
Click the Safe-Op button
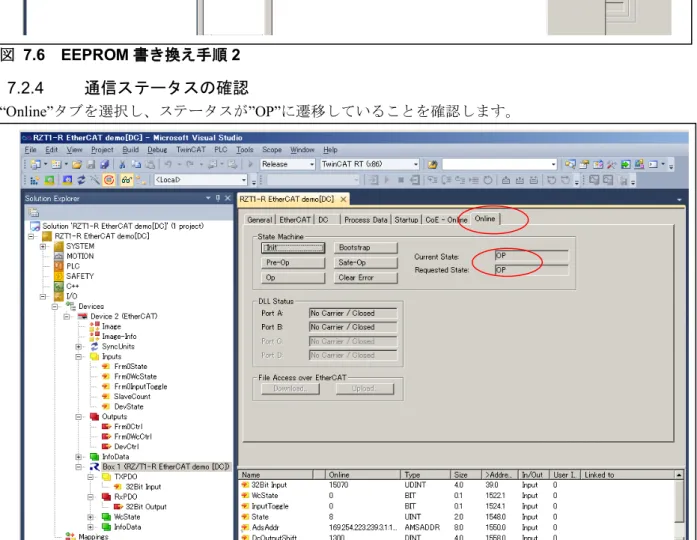pos(365,263)
